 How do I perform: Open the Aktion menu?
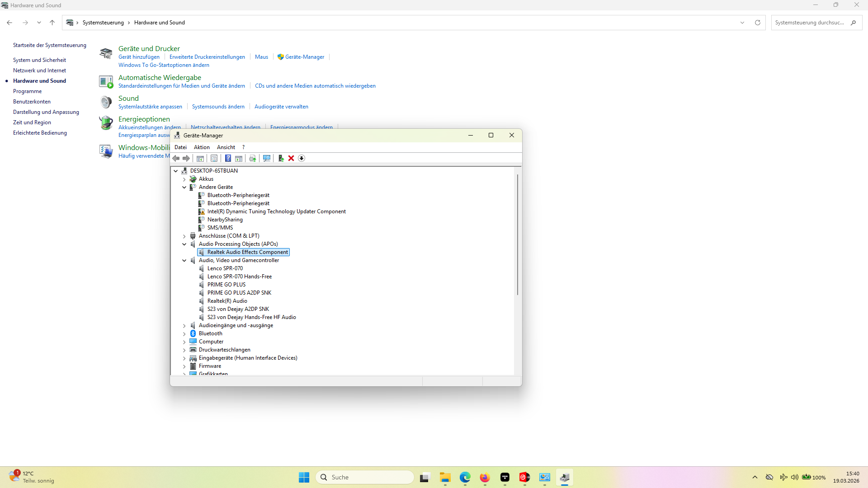click(x=202, y=147)
